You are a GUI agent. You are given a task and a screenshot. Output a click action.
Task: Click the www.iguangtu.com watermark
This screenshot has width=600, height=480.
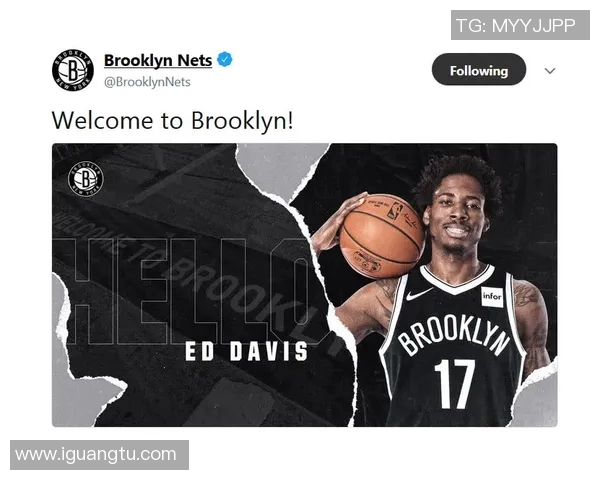[x=99, y=455]
